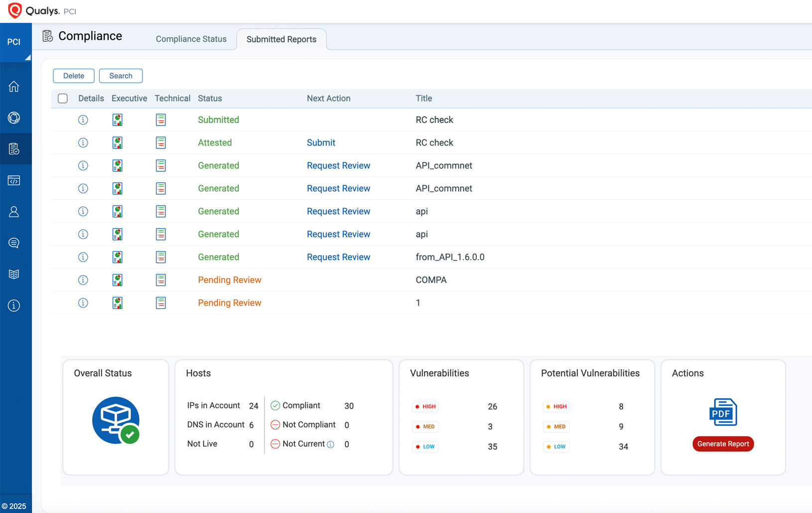Click the Delete button
This screenshot has height=513, width=812.
74,76
